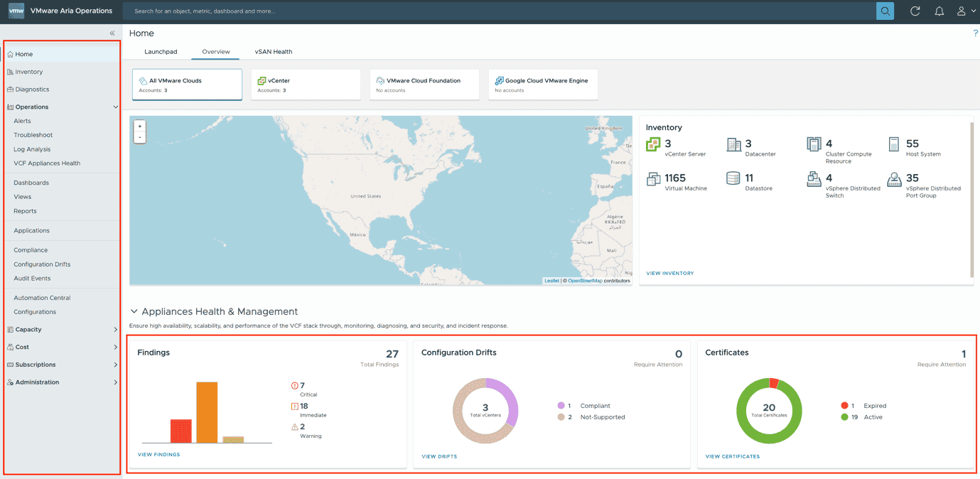Collapse the Operations menu section
The width and height of the screenshot is (980, 479).
(114, 107)
